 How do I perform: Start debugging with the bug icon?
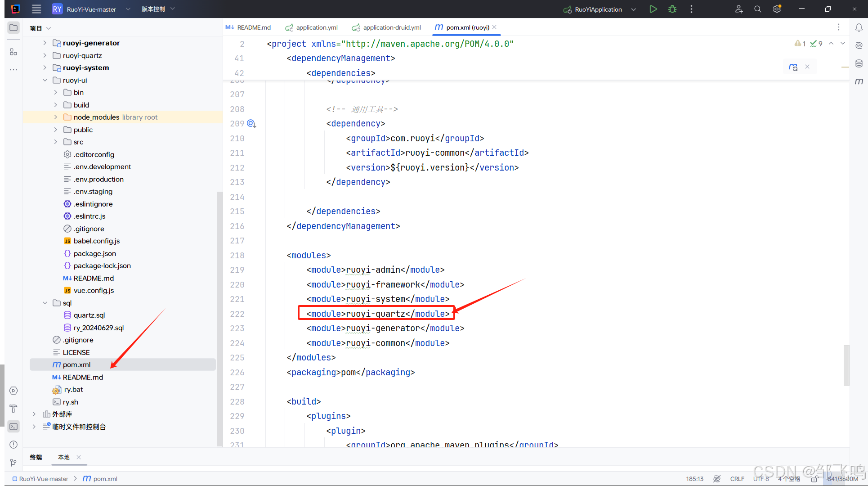pyautogui.click(x=672, y=9)
